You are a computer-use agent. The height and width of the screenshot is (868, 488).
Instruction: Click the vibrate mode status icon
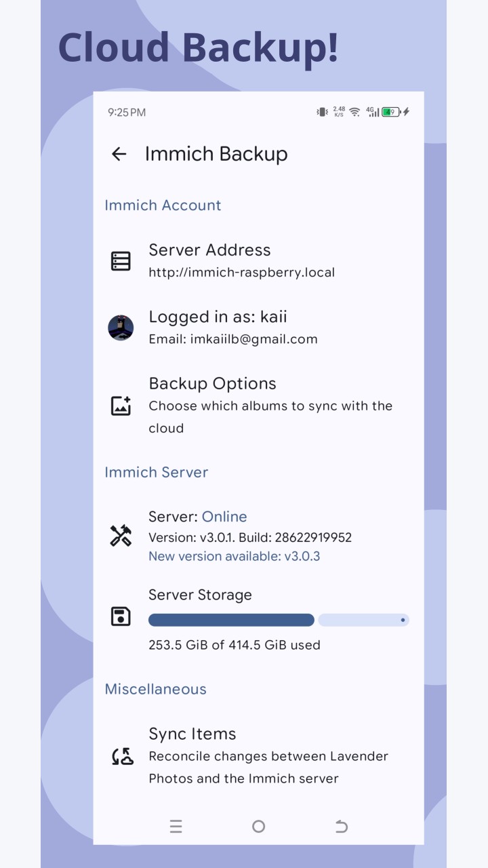coord(322,112)
